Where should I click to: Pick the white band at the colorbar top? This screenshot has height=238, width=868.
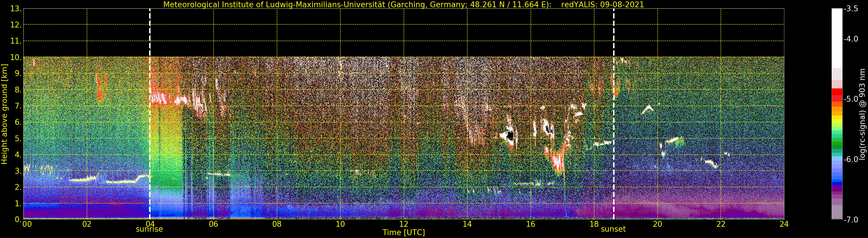pyautogui.click(x=837, y=38)
